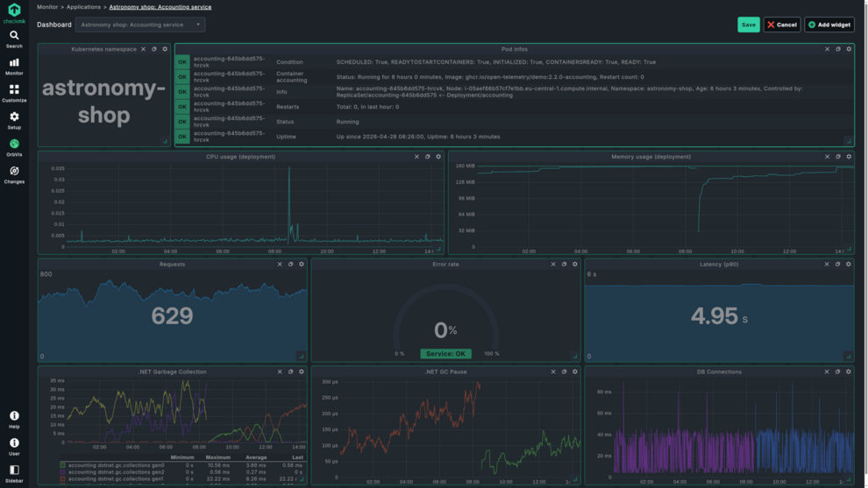Clone the .NET Garbage Collection widget
The image size is (868, 488).
[x=290, y=371]
